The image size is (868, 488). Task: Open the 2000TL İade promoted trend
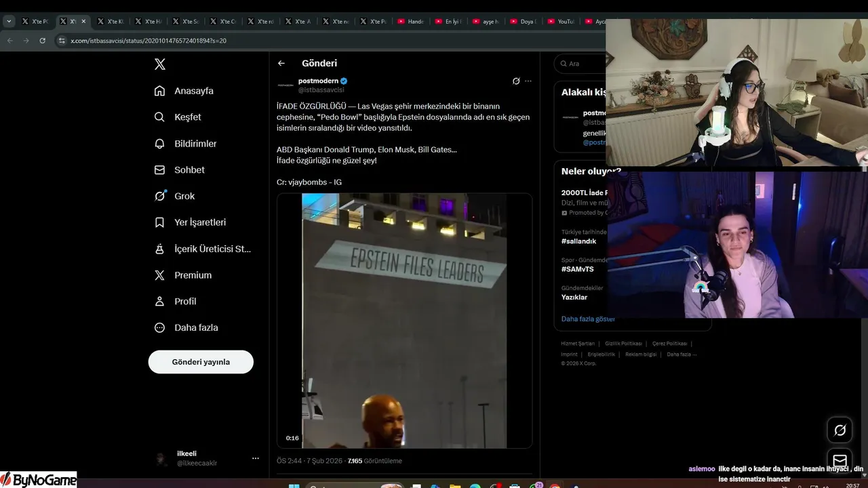pyautogui.click(x=583, y=202)
